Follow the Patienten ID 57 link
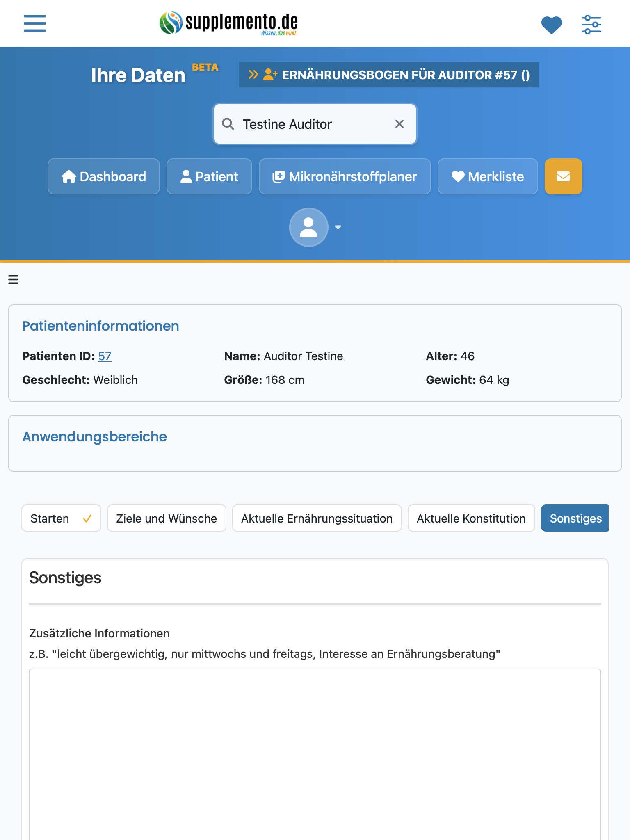Image resolution: width=630 pixels, height=840 pixels. click(x=105, y=356)
